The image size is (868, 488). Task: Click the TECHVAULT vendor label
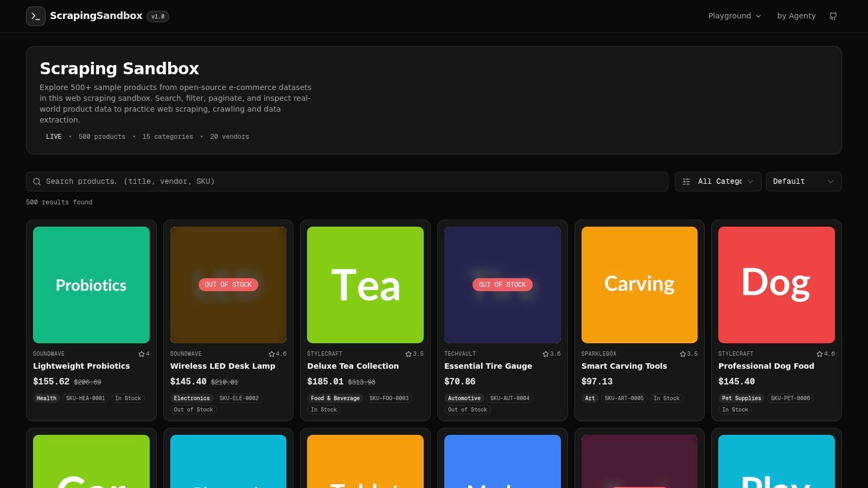pos(460,354)
